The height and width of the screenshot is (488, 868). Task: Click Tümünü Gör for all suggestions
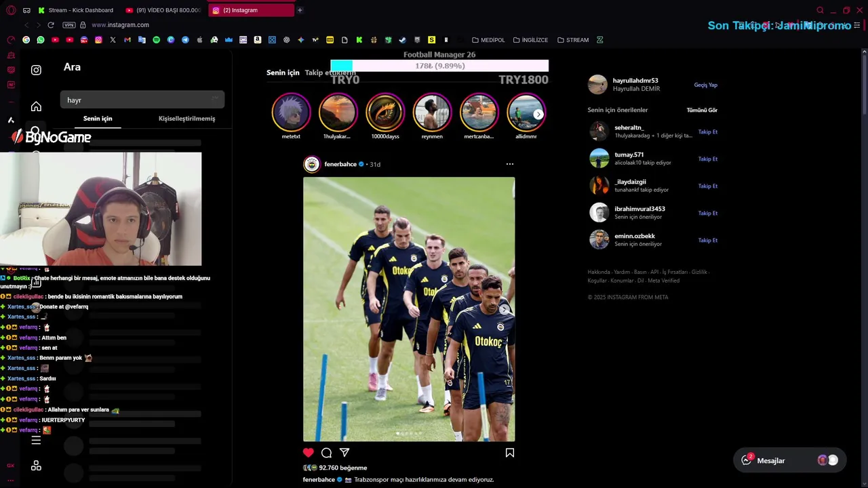click(702, 110)
